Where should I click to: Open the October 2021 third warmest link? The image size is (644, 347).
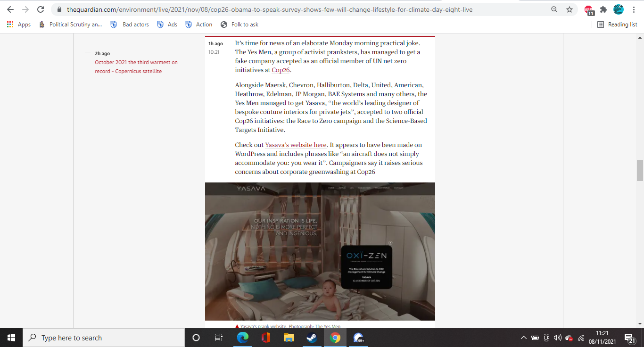pyautogui.click(x=136, y=67)
